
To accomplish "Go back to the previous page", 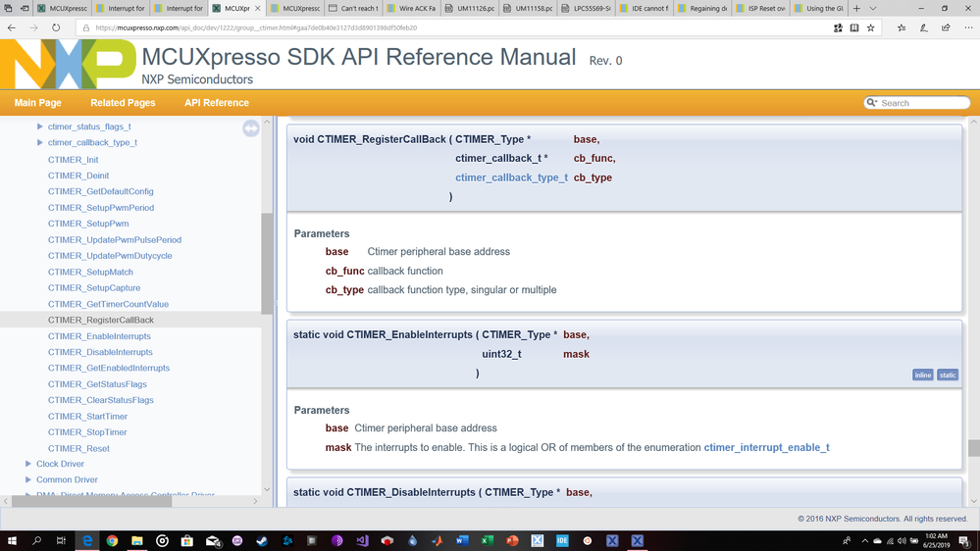I will 11,27.
